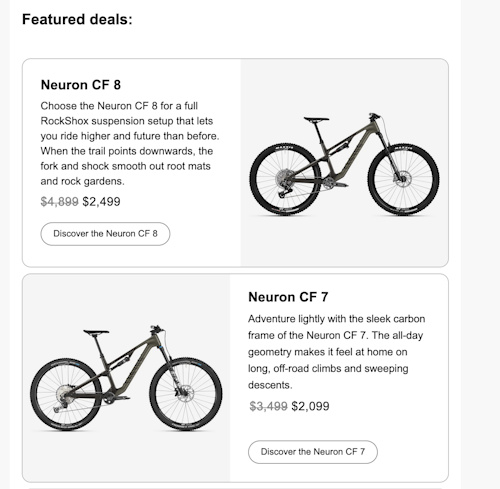Click the $2,099 sale price

pyautogui.click(x=310, y=406)
